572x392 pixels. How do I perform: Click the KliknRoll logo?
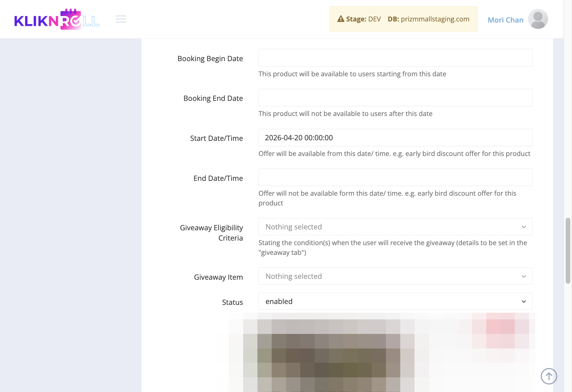[57, 19]
